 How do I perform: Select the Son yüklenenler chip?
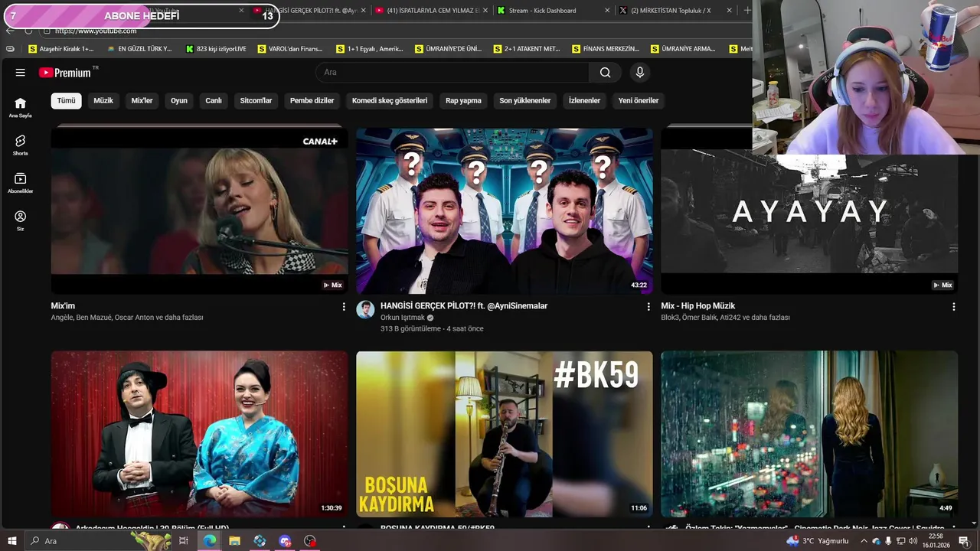pyautogui.click(x=525, y=100)
